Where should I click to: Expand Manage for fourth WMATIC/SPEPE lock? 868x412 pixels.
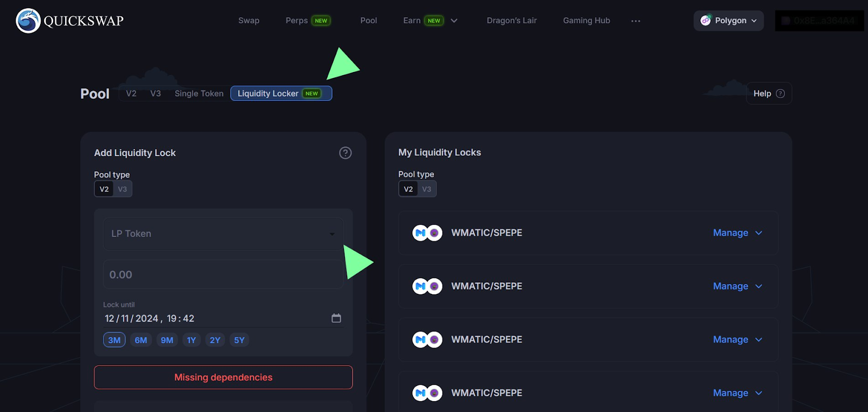(x=738, y=393)
